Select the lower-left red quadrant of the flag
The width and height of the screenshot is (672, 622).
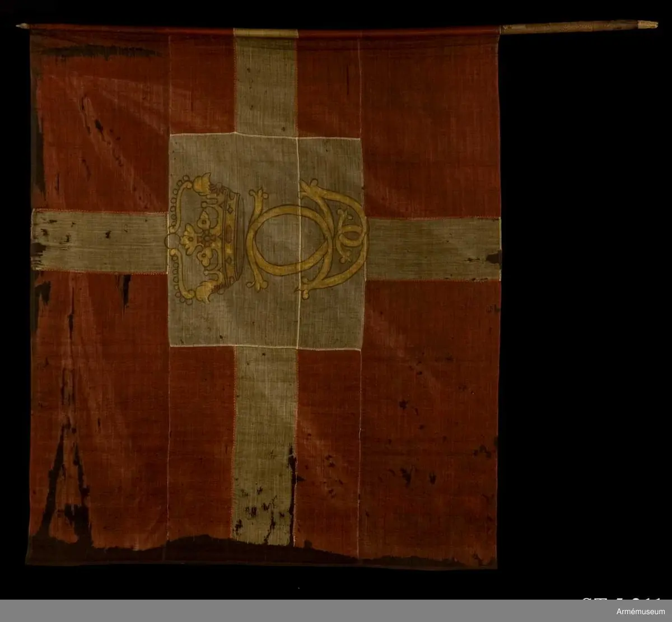101,403
